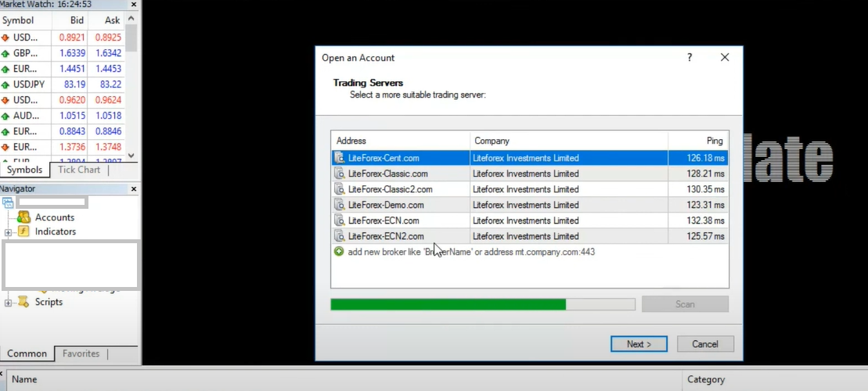The height and width of the screenshot is (391, 868).
Task: Switch to the Favorites tab
Action: click(x=81, y=353)
